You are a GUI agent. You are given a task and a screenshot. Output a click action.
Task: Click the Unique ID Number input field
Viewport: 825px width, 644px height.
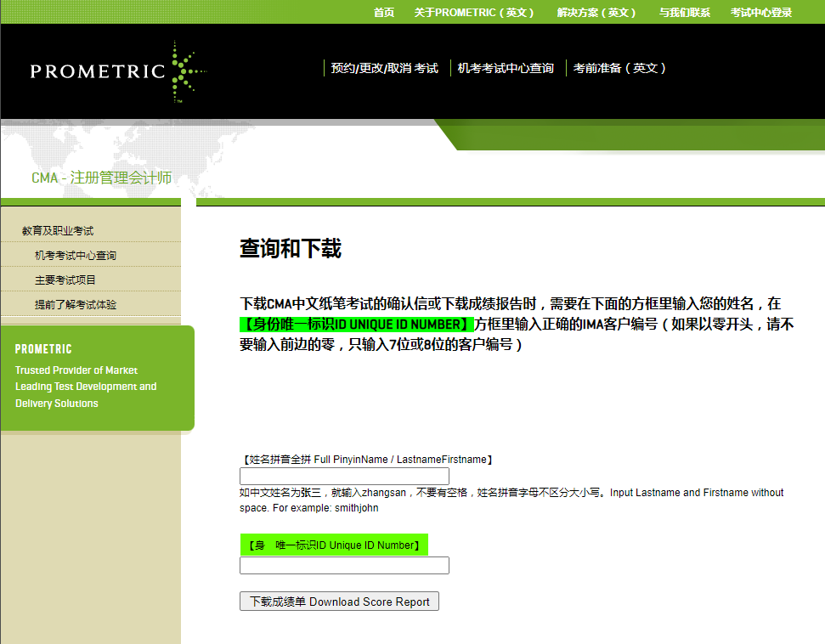pyautogui.click(x=343, y=565)
